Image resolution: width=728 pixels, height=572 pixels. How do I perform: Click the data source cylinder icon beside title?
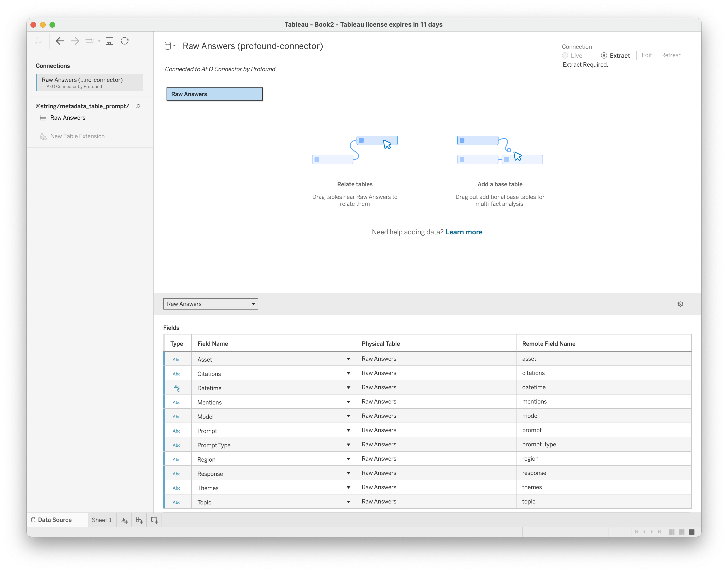coord(168,46)
